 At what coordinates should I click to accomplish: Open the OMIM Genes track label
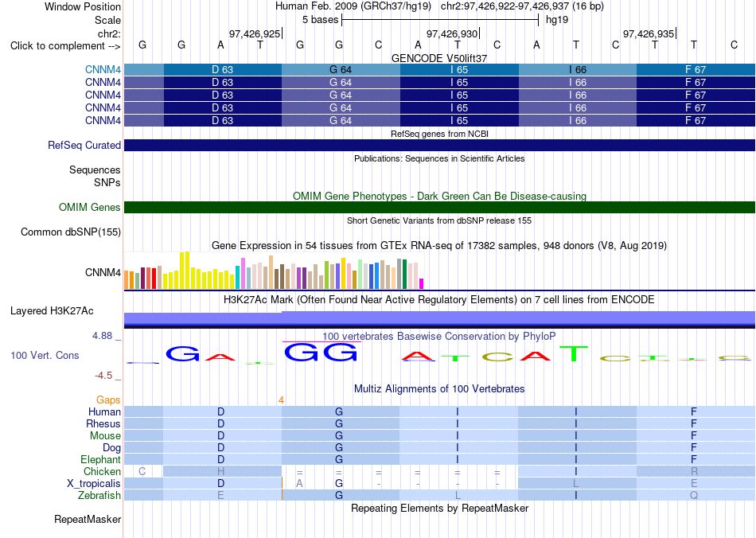(x=89, y=207)
